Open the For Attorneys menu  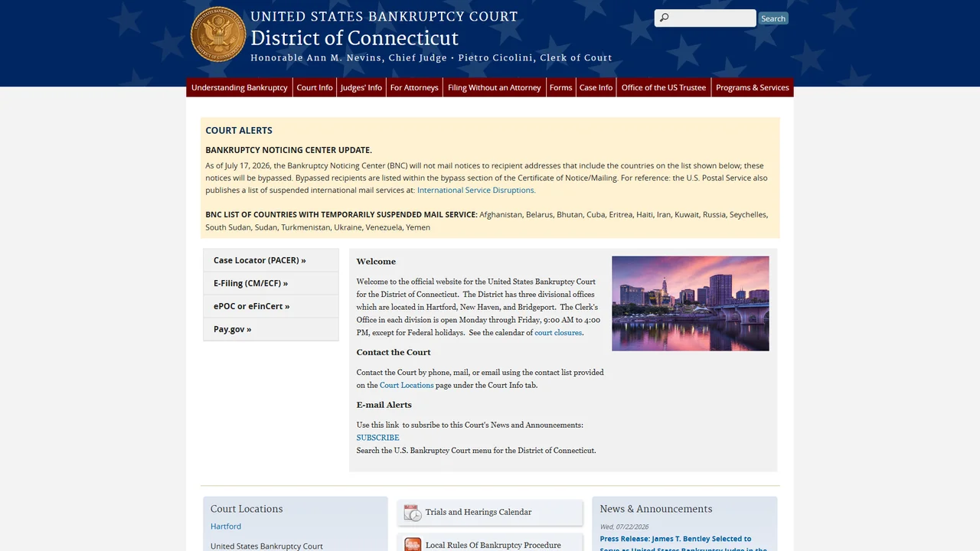pos(414,87)
